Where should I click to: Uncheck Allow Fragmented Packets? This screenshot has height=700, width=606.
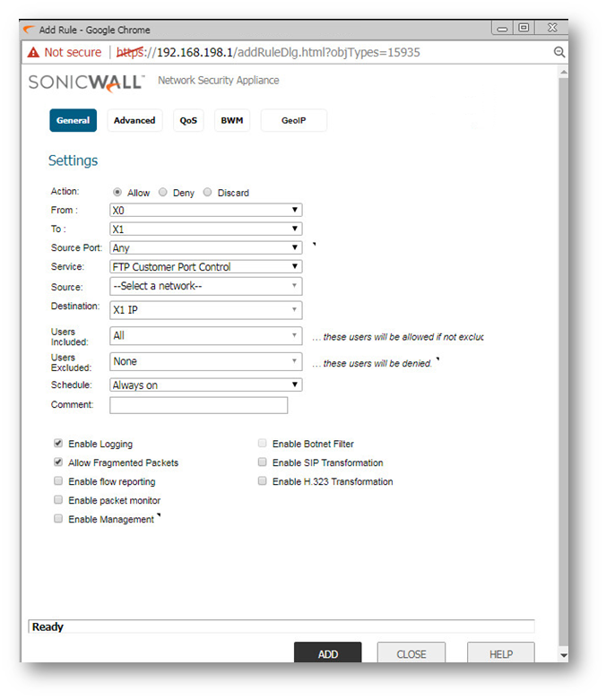tap(58, 462)
